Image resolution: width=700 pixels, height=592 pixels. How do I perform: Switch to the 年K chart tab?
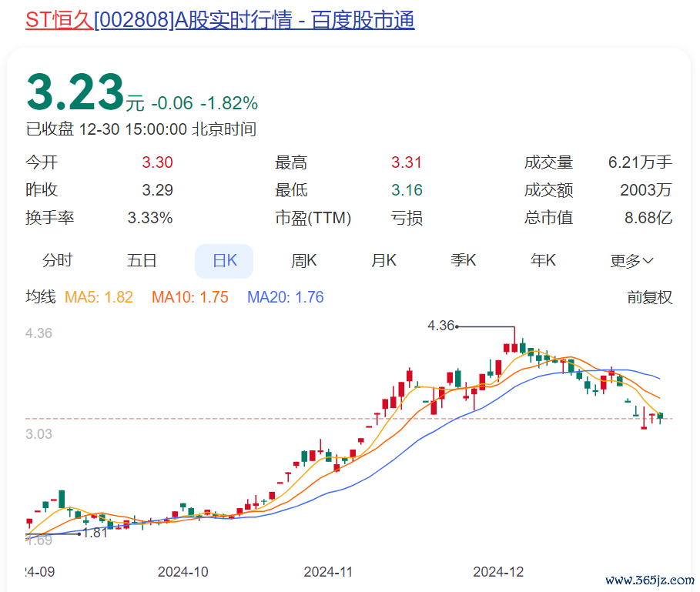point(544,260)
